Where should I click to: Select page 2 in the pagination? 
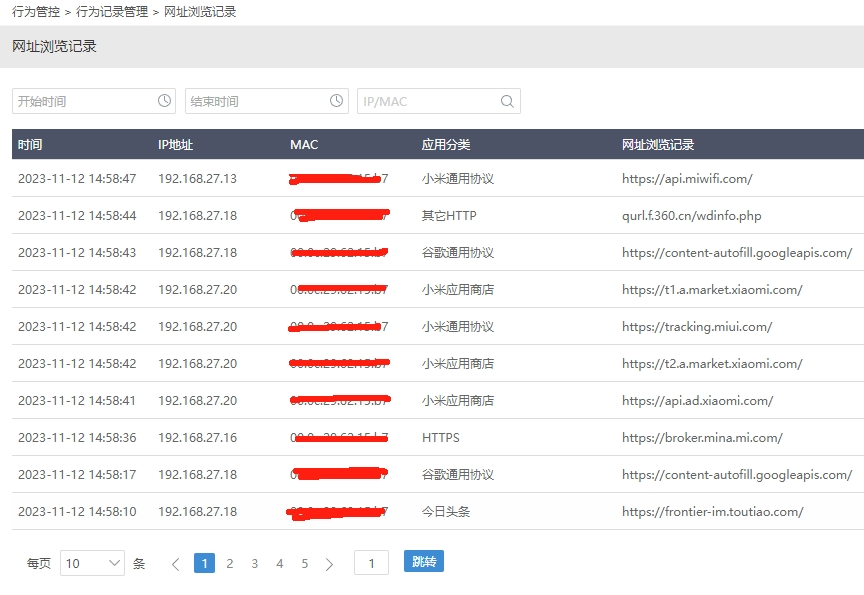point(230,563)
